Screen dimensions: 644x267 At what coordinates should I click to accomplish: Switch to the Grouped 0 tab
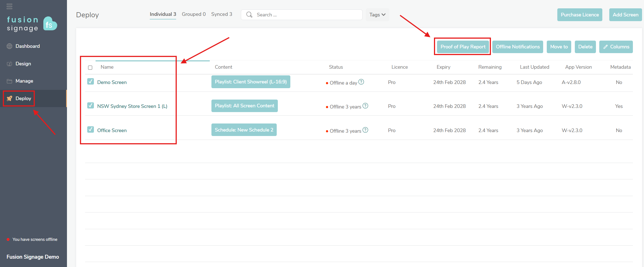click(x=194, y=14)
